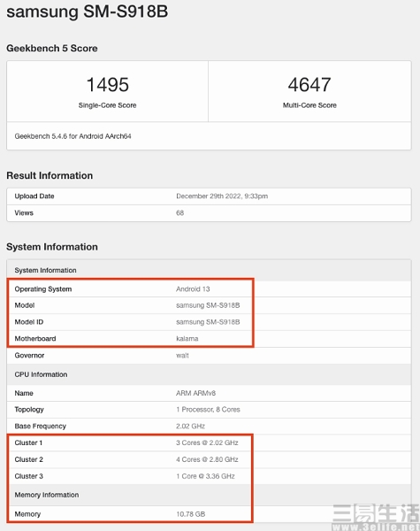Click the Geekbench 5 Score heading

point(52,49)
